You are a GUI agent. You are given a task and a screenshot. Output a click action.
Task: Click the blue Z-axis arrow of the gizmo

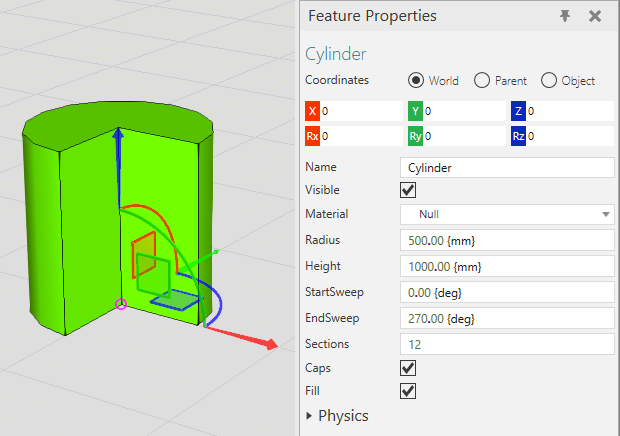119,140
